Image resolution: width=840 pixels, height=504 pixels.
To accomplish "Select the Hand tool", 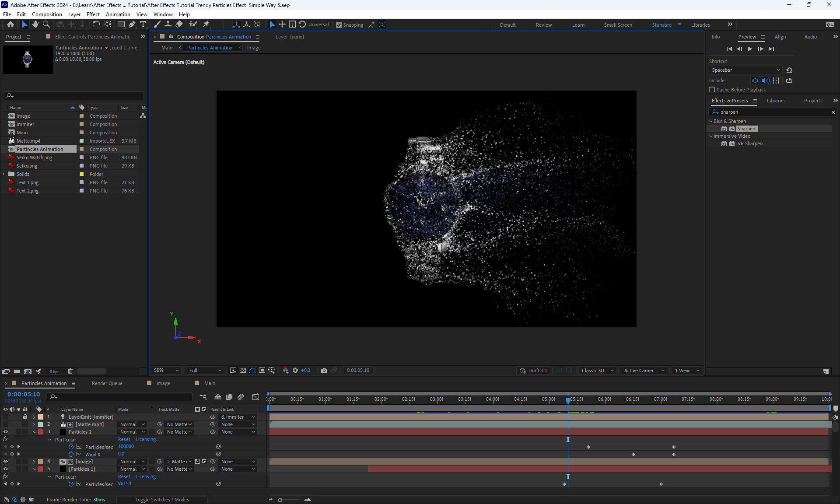I will (x=35, y=24).
